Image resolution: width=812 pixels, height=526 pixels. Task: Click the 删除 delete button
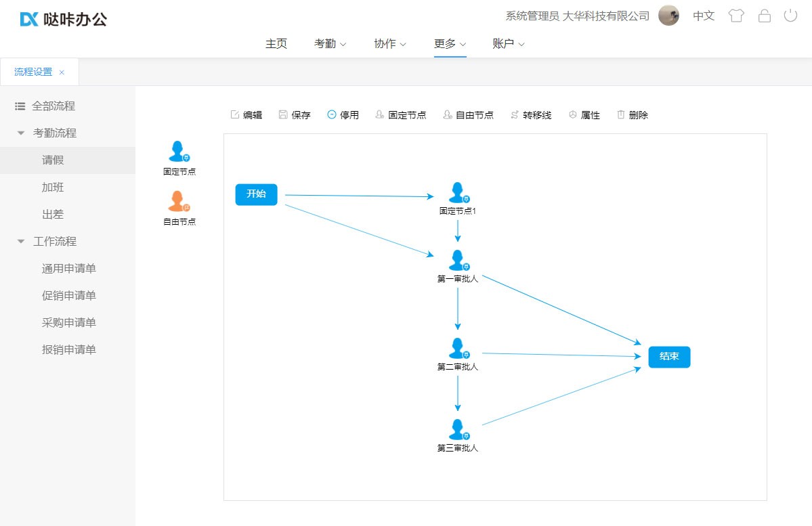pos(632,115)
